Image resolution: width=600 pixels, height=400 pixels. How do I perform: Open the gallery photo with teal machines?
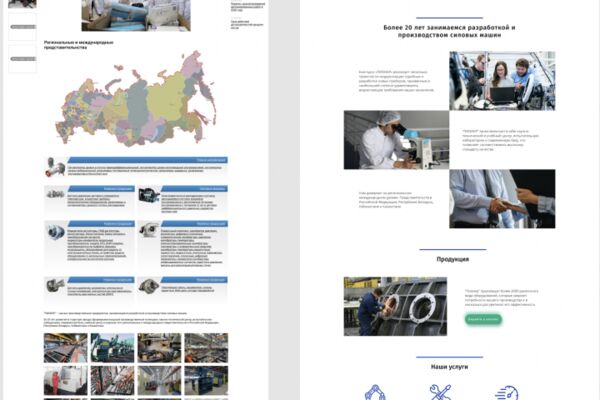pos(112,348)
